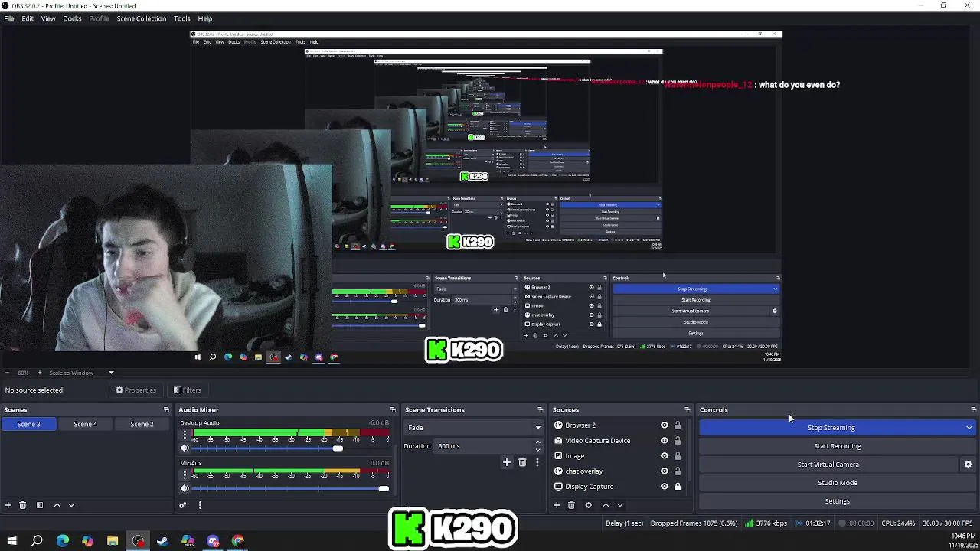Toggle visibility eye of Display Capture

(665, 487)
